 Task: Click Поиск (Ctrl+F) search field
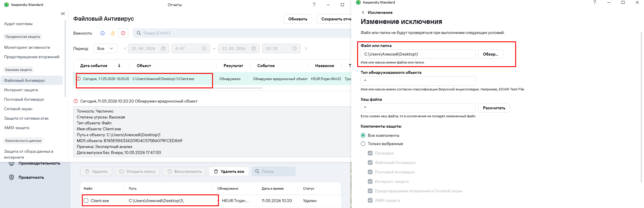pyautogui.click(x=242, y=33)
